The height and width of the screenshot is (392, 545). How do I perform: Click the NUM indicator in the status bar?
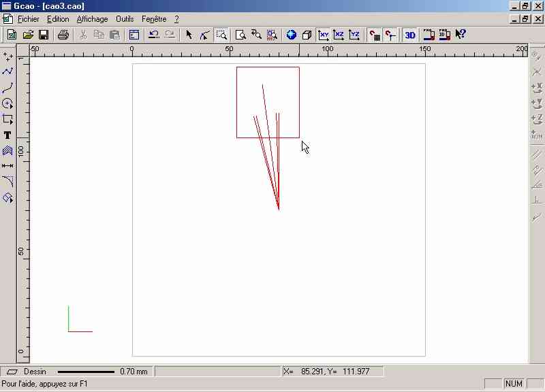point(514,384)
